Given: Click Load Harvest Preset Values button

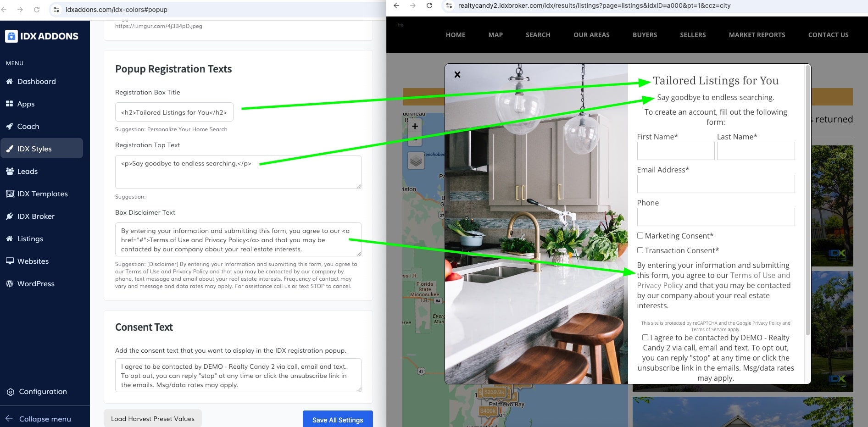Looking at the screenshot, I should 153,418.
